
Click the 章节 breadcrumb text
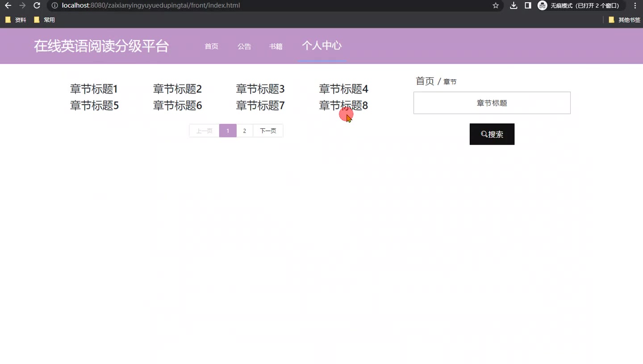click(x=450, y=82)
